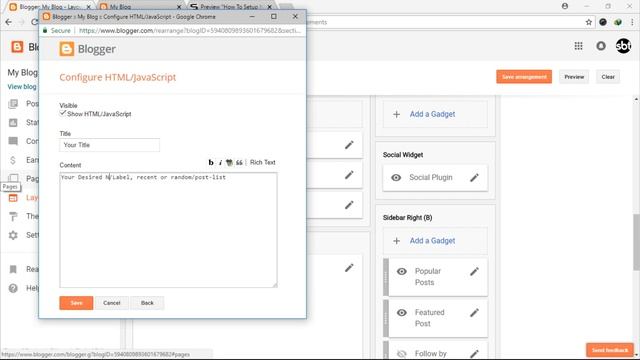Open Google apps grid icon

(578, 46)
